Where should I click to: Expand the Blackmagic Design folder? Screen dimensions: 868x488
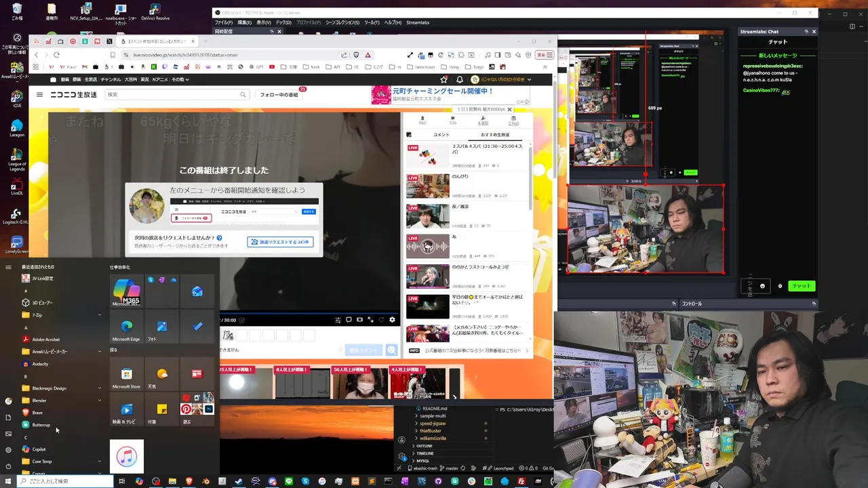[x=61, y=388]
